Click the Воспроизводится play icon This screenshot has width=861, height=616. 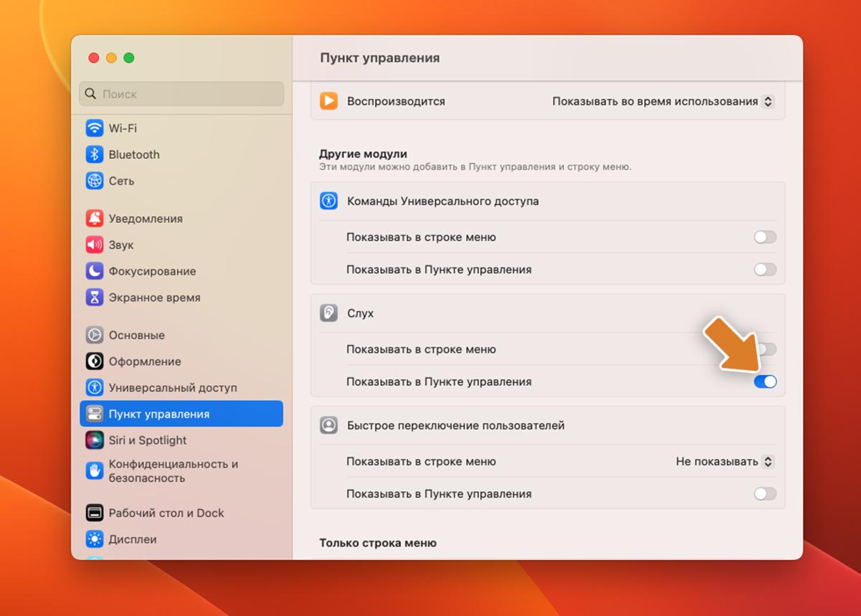[329, 101]
